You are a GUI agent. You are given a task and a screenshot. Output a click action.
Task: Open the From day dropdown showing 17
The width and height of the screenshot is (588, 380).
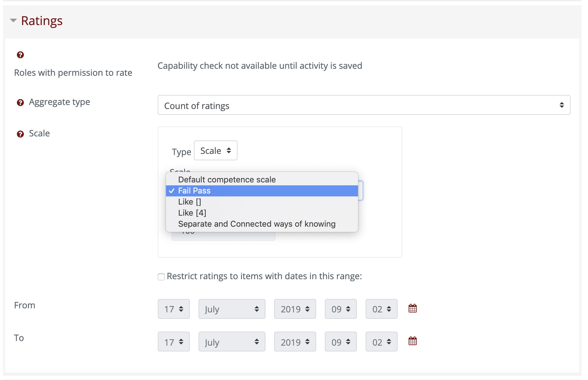[x=173, y=309]
